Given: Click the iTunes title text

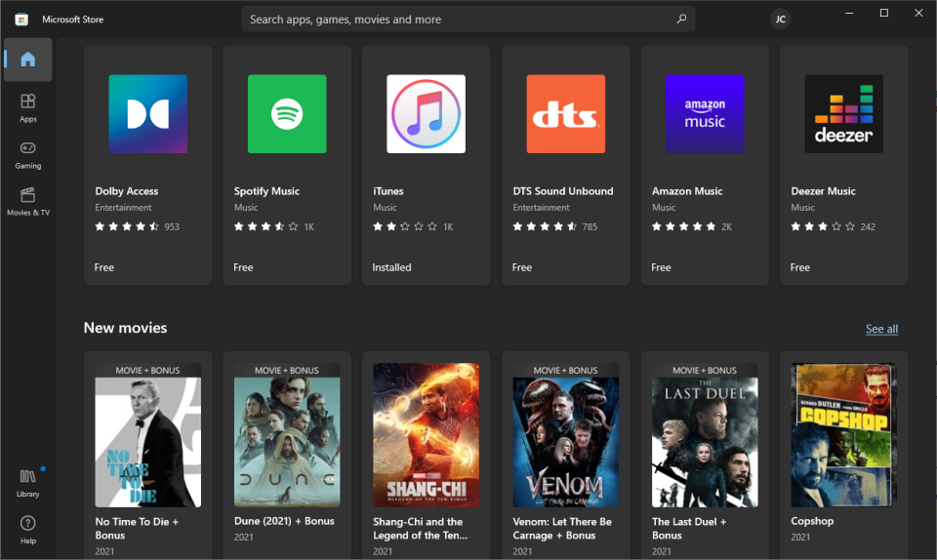Looking at the screenshot, I should [x=388, y=191].
